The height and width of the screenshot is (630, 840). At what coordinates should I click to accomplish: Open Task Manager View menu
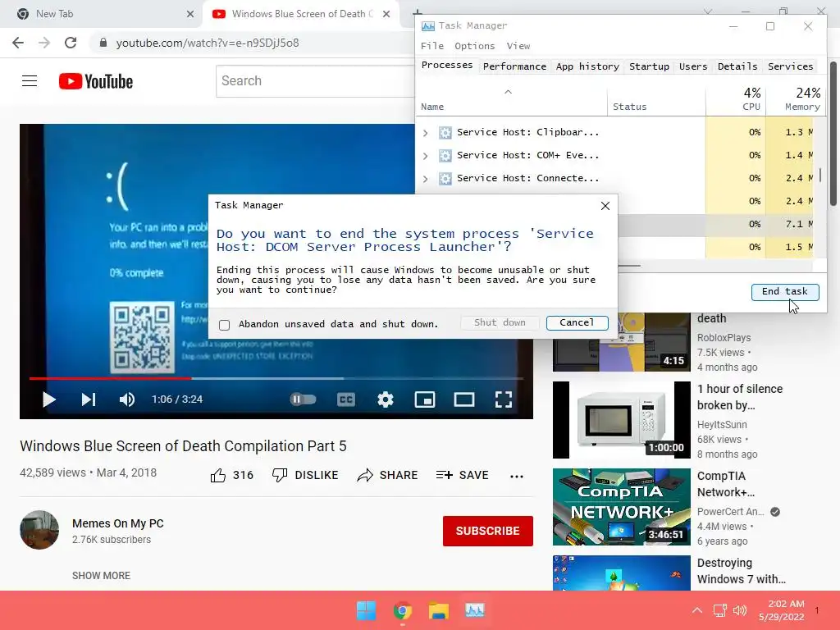coord(518,46)
